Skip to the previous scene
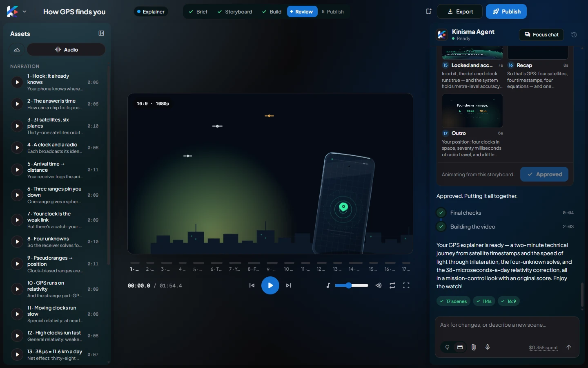The width and height of the screenshot is (588, 368). [252, 285]
